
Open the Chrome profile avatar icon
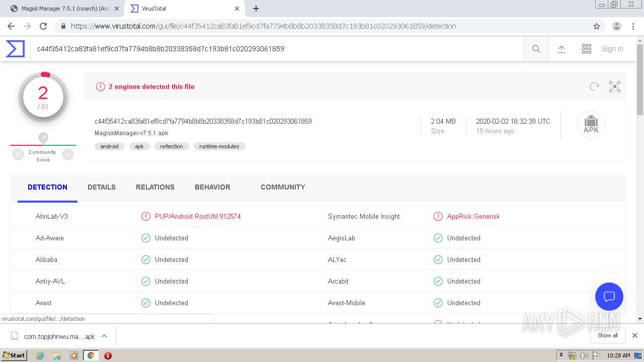point(617,26)
